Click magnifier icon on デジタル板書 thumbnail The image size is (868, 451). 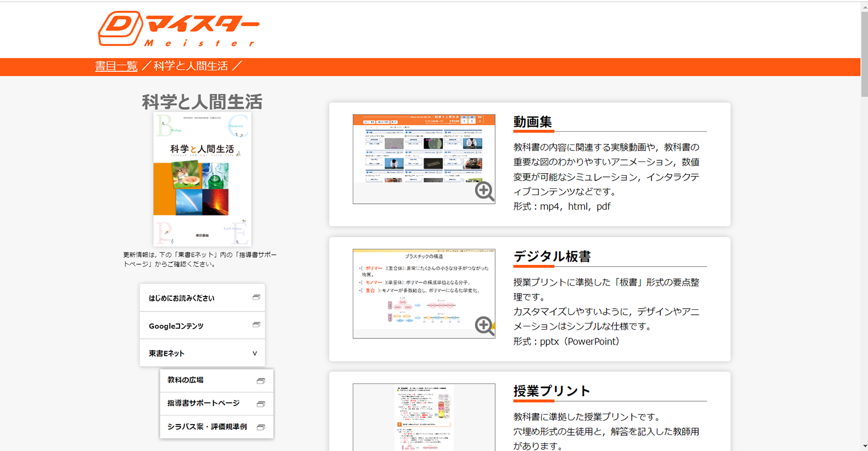click(484, 325)
